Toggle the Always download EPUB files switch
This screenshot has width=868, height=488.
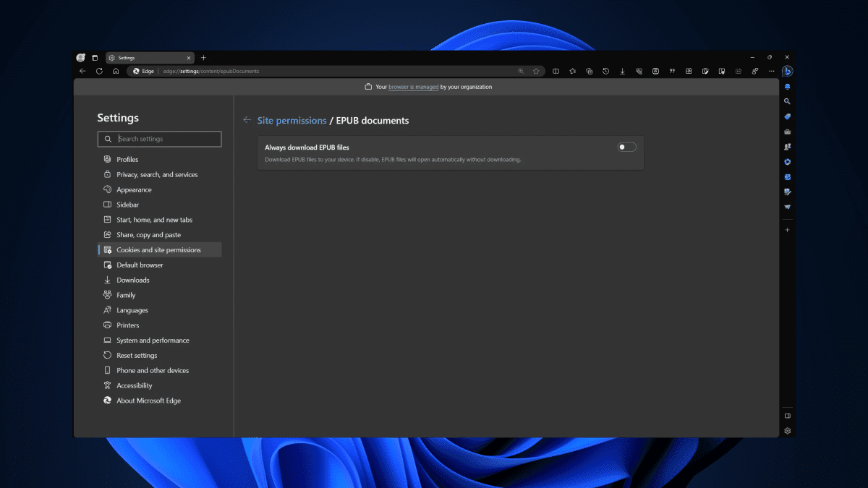click(x=626, y=147)
